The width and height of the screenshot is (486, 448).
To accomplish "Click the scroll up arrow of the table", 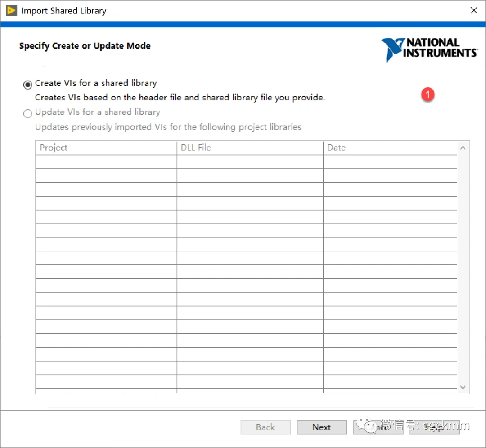I will [x=463, y=148].
